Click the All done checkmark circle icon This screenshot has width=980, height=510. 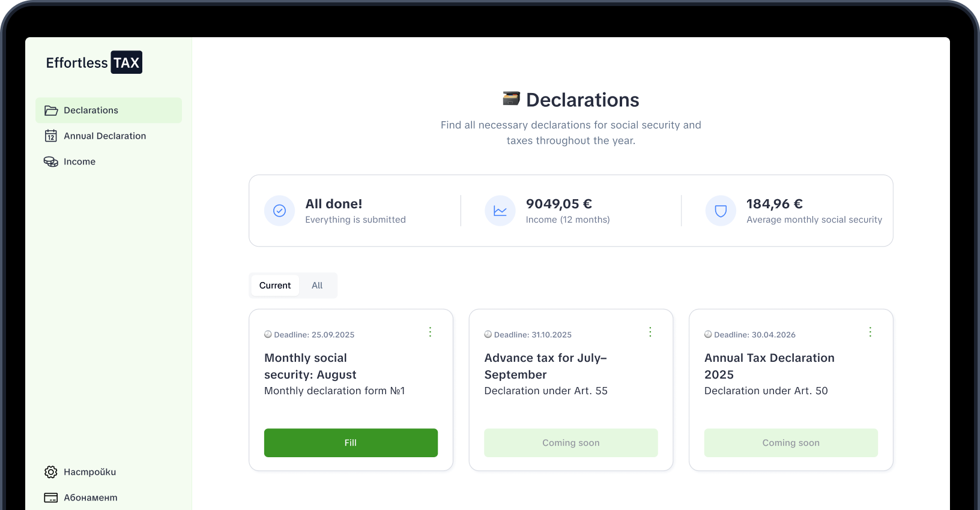coord(279,211)
